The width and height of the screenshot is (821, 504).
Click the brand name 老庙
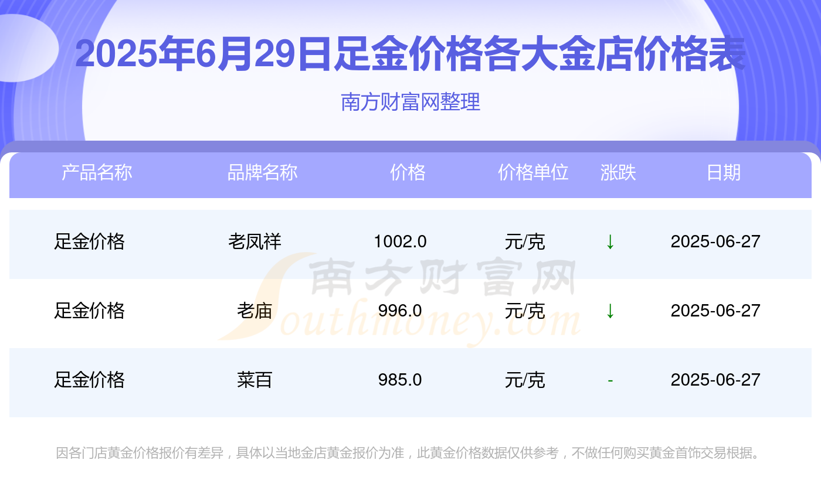coord(255,311)
